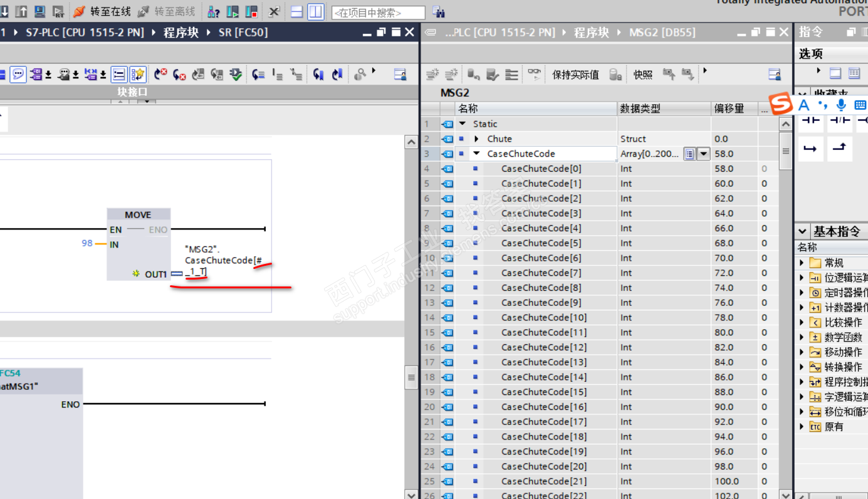868x499 pixels.
Task: Click the Go online (转至在线) button
Action: point(102,11)
